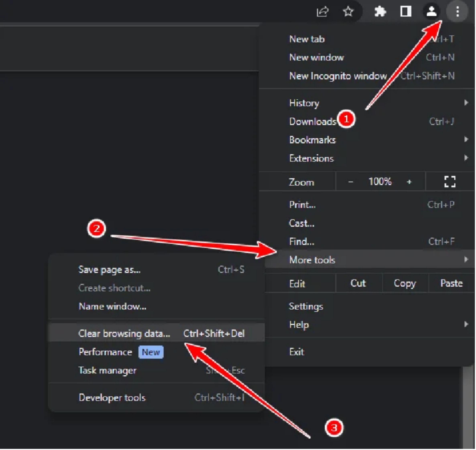Viewport: 476px width, 450px height.
Task: Open the Extensions puzzle icon
Action: pyautogui.click(x=380, y=11)
